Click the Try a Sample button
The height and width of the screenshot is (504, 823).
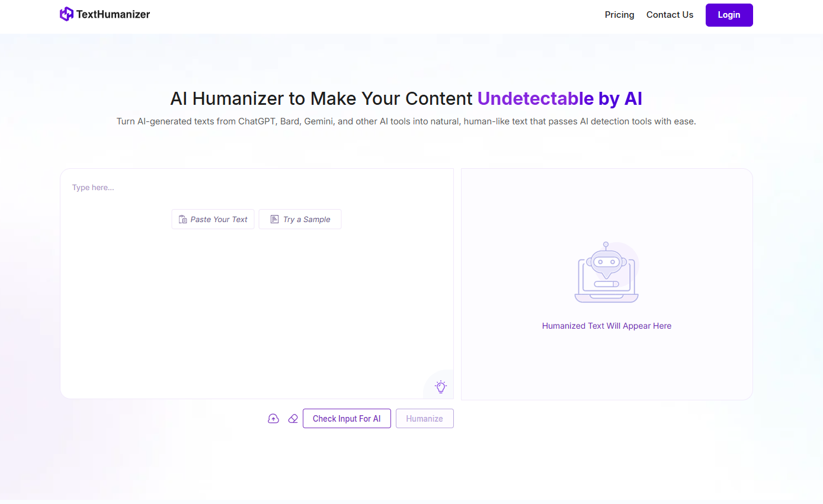pyautogui.click(x=300, y=219)
